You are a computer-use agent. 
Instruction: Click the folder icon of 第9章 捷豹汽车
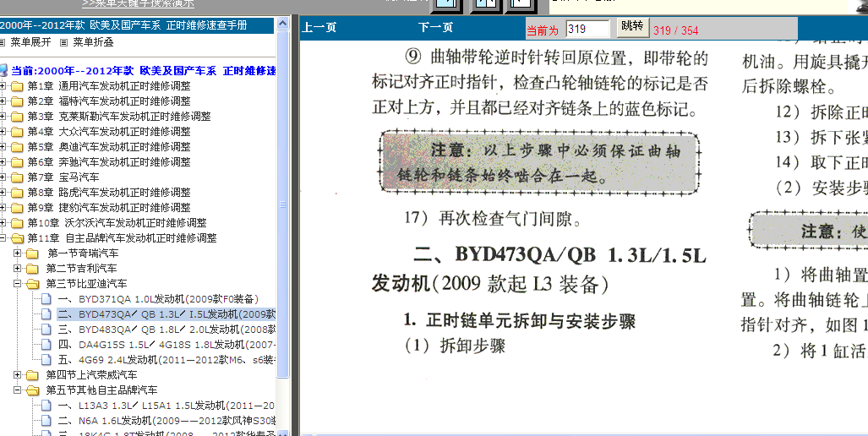pyautogui.click(x=17, y=208)
